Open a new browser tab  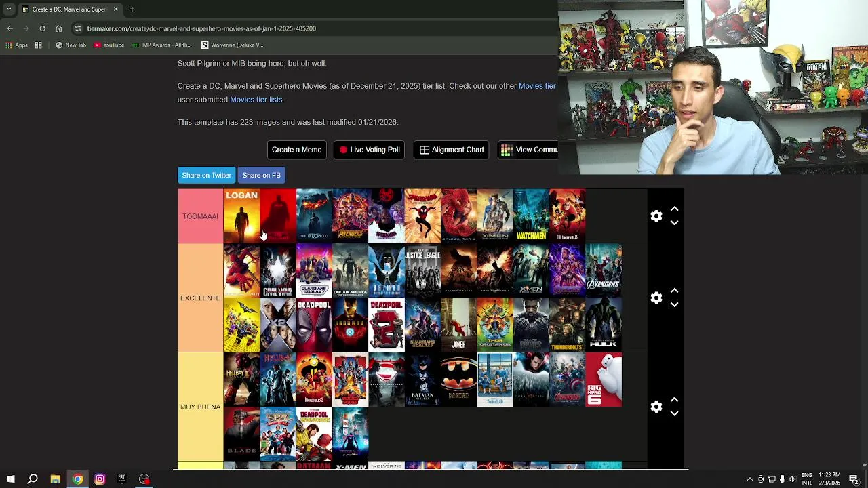[x=132, y=9]
